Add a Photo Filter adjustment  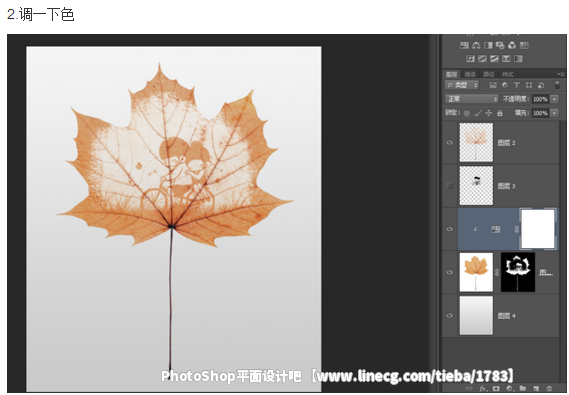[x=500, y=45]
